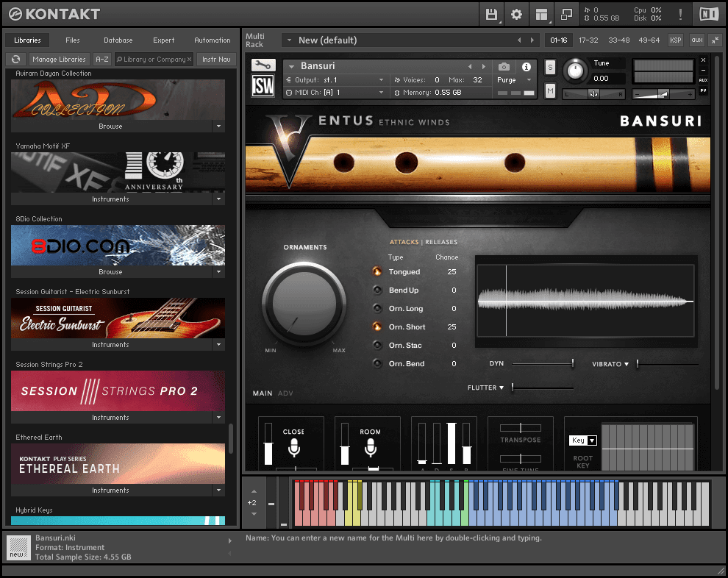728x578 pixels.
Task: Open the workspace layout panel icon
Action: point(541,15)
